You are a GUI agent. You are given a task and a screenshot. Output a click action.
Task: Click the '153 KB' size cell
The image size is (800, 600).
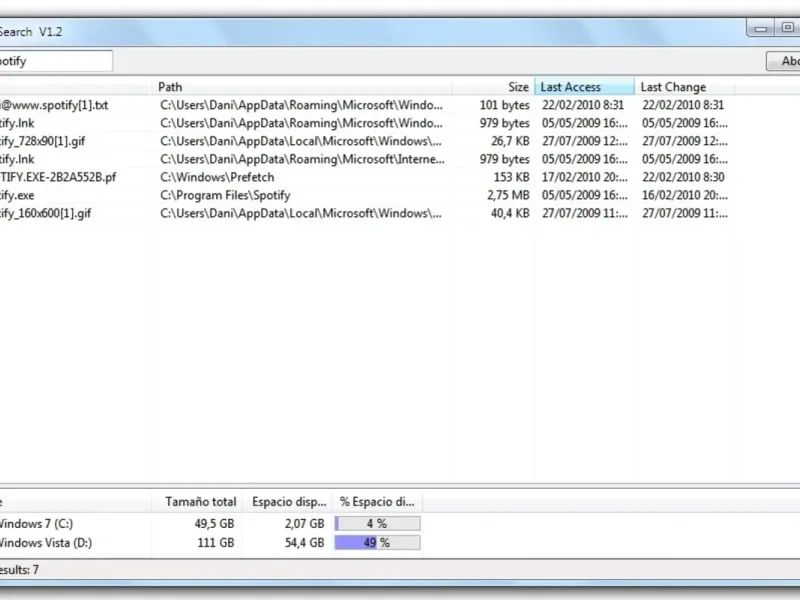coord(511,177)
